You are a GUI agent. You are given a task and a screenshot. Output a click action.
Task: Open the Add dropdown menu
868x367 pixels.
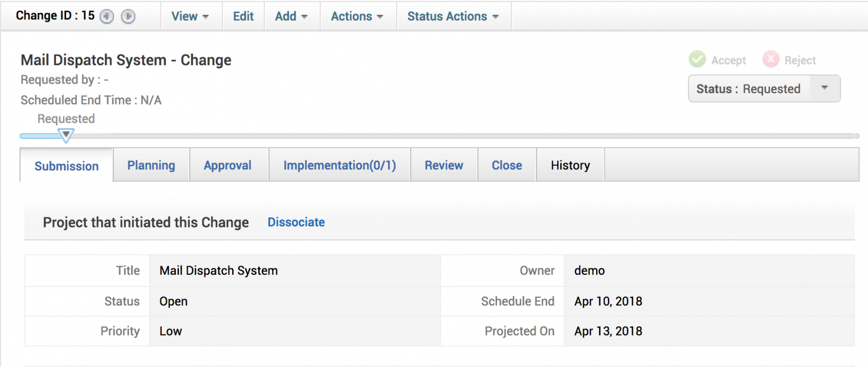292,16
